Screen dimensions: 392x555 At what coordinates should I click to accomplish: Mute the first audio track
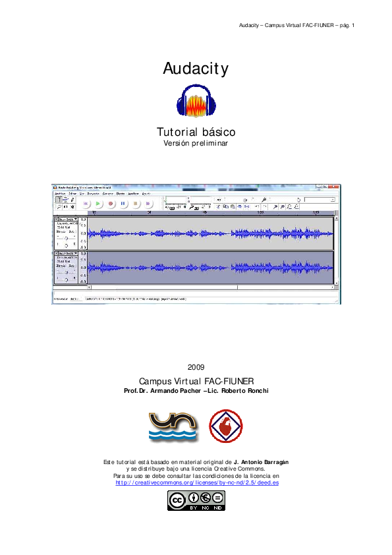point(61,231)
